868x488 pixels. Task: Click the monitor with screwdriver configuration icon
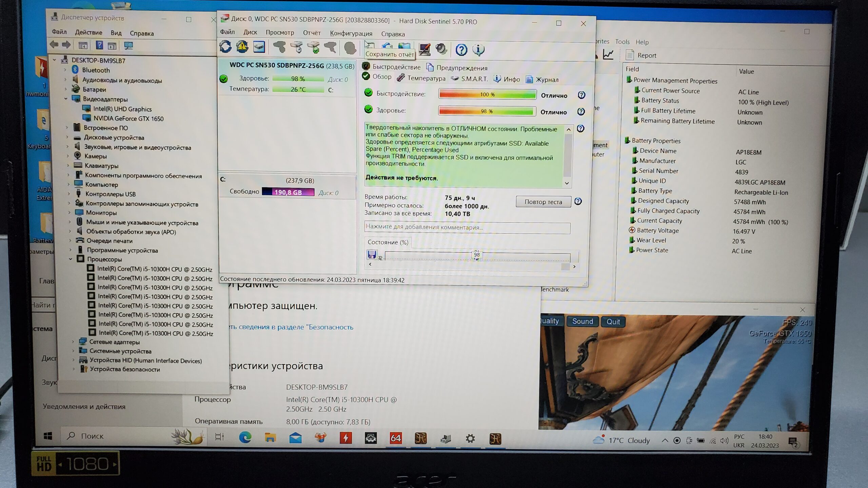click(425, 49)
